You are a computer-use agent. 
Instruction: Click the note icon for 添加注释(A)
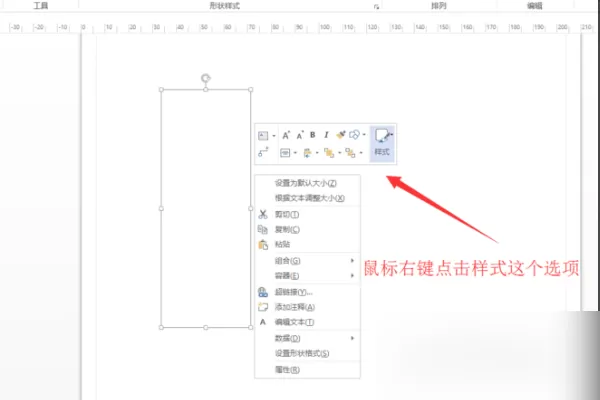point(263,307)
